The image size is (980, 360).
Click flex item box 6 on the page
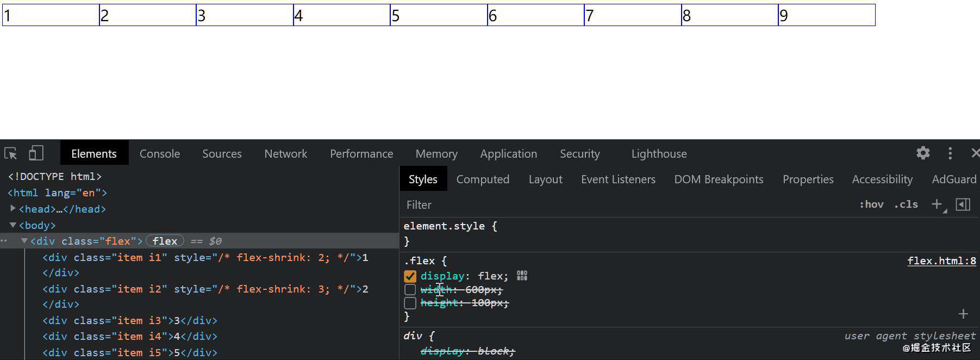536,15
